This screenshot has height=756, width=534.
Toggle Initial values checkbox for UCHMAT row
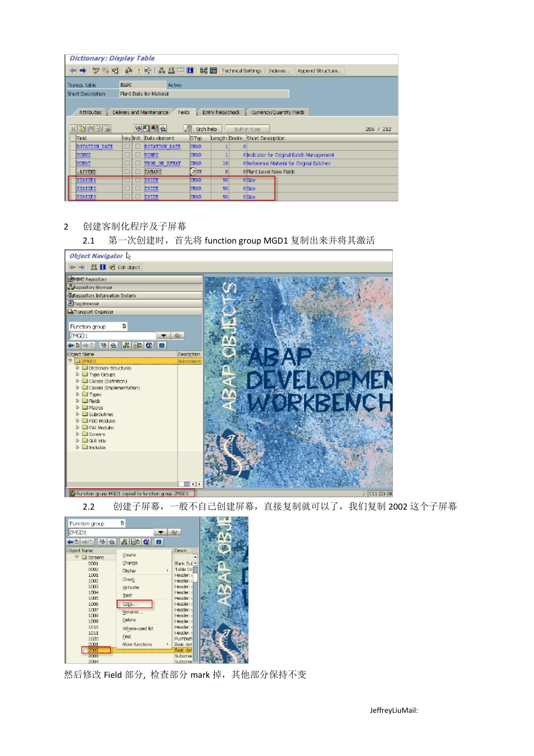tap(137, 163)
